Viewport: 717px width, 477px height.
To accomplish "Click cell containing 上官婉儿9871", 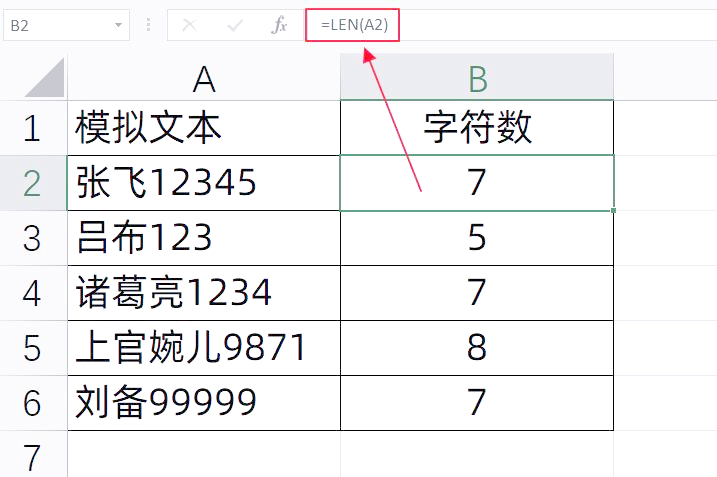I will (204, 348).
